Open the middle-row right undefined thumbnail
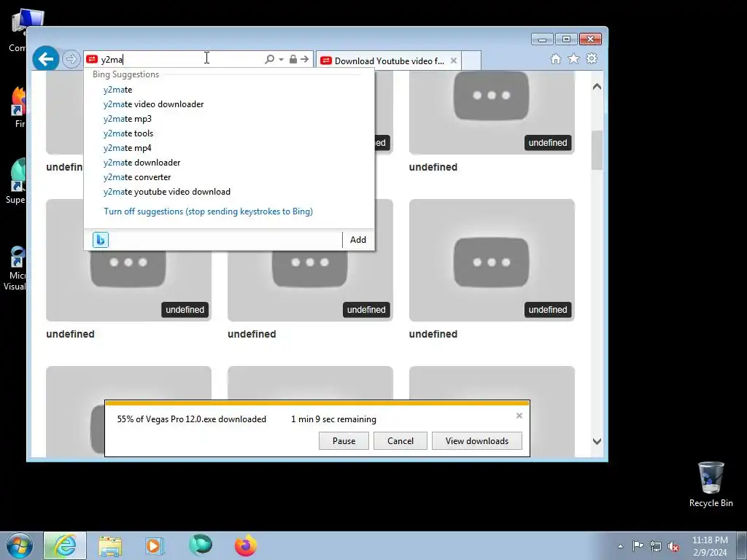 (x=492, y=260)
